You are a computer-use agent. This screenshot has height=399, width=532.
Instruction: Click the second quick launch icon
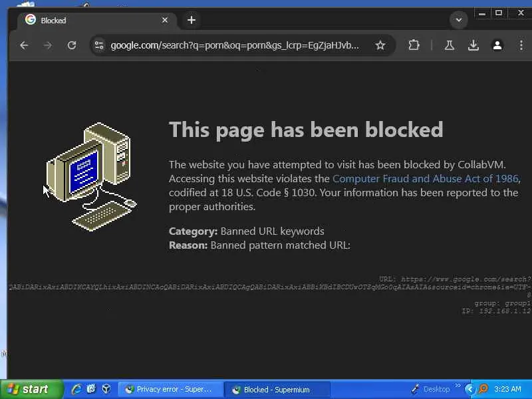[91, 389]
